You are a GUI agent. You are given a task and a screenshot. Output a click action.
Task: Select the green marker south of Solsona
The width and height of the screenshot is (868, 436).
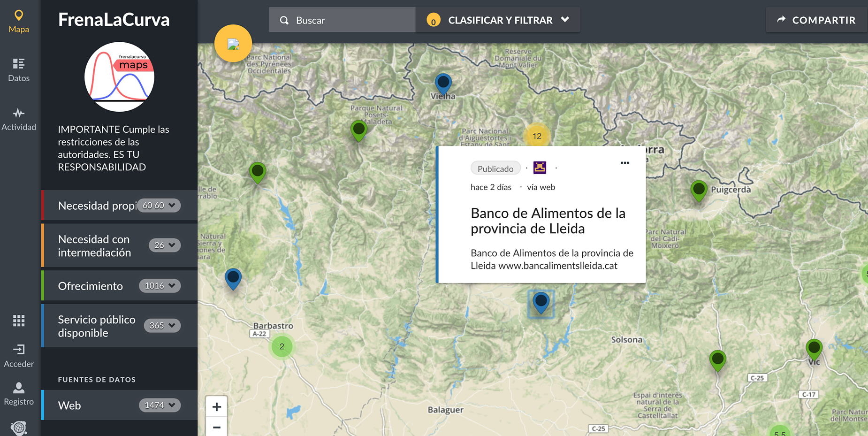717,361
